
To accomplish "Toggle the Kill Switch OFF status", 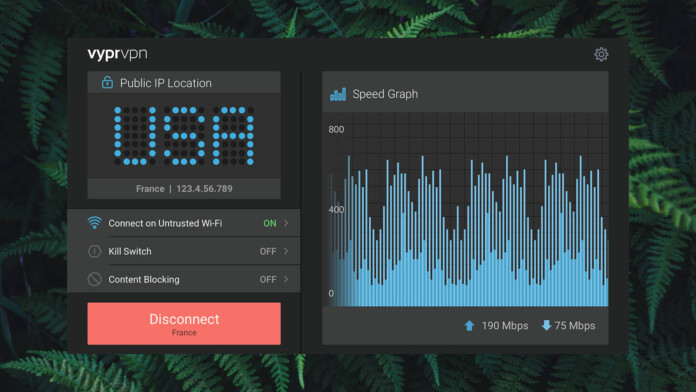I will [x=268, y=251].
